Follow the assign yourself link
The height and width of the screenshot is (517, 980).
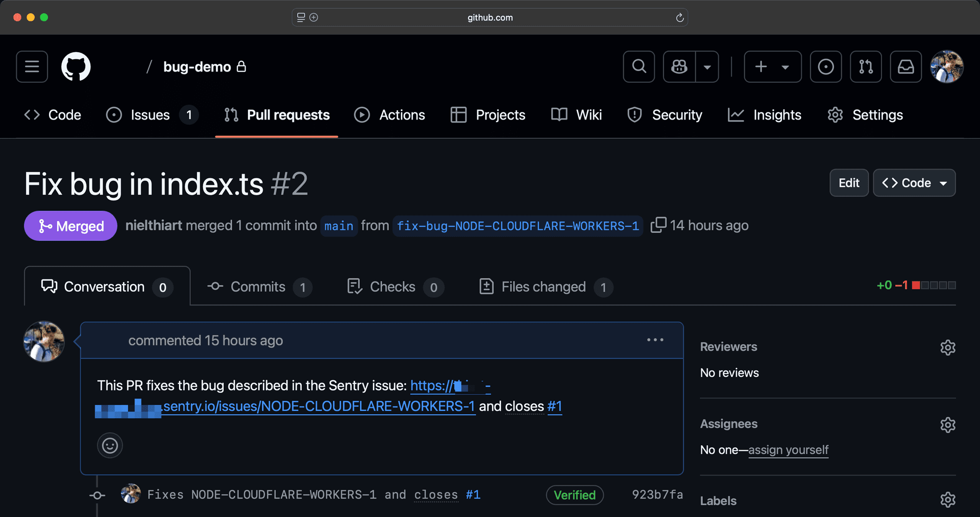(788, 450)
